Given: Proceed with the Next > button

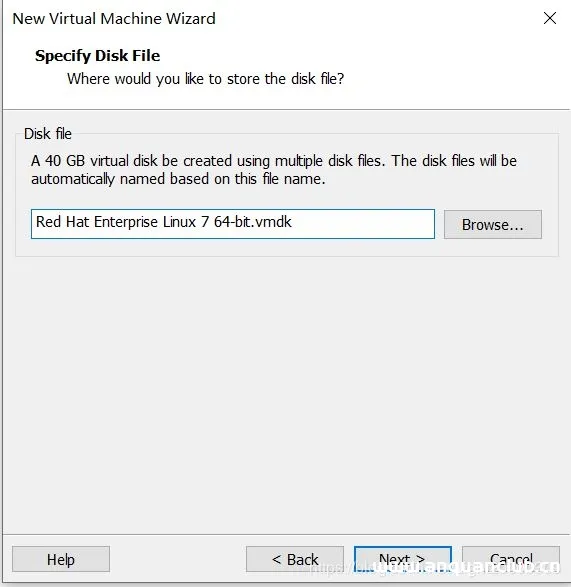Looking at the screenshot, I should pos(403,559).
